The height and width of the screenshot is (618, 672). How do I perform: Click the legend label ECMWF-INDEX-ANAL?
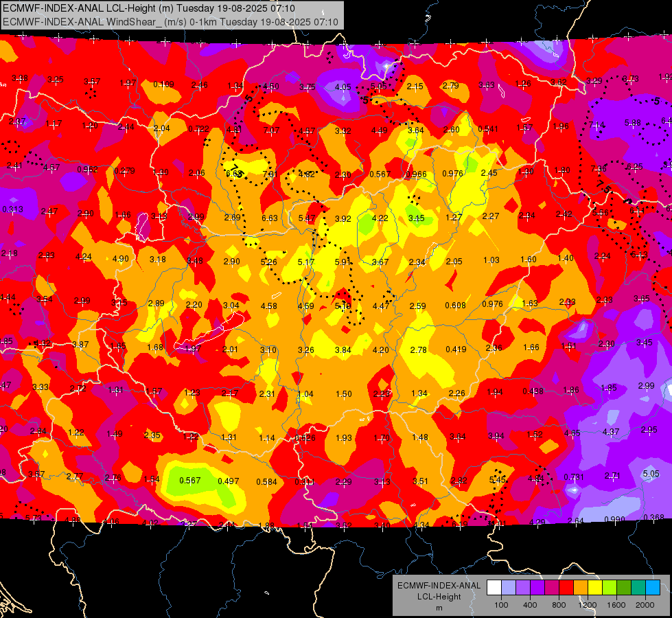point(439,586)
